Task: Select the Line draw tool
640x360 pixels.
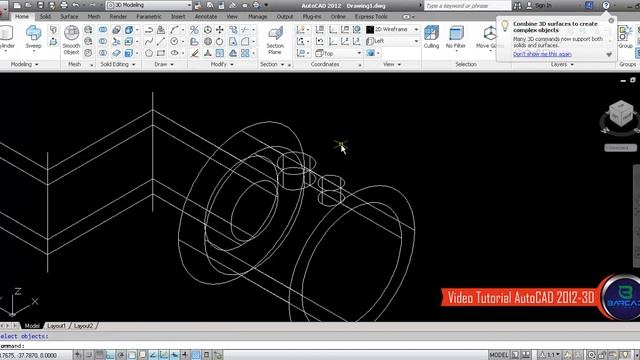Action: 161,41
